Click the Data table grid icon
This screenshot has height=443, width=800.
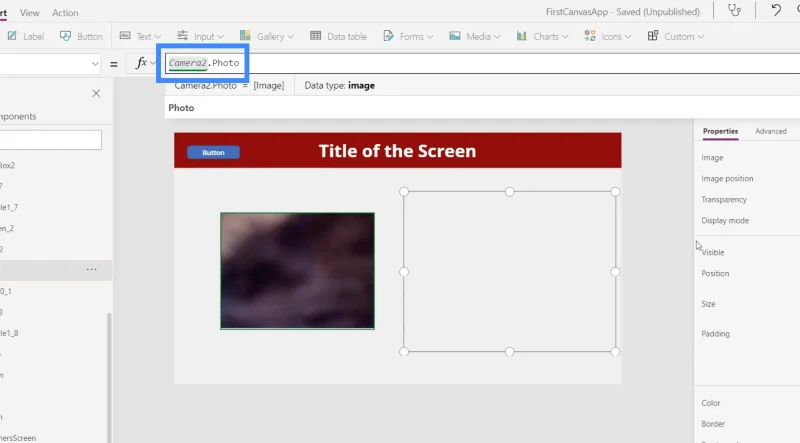316,36
